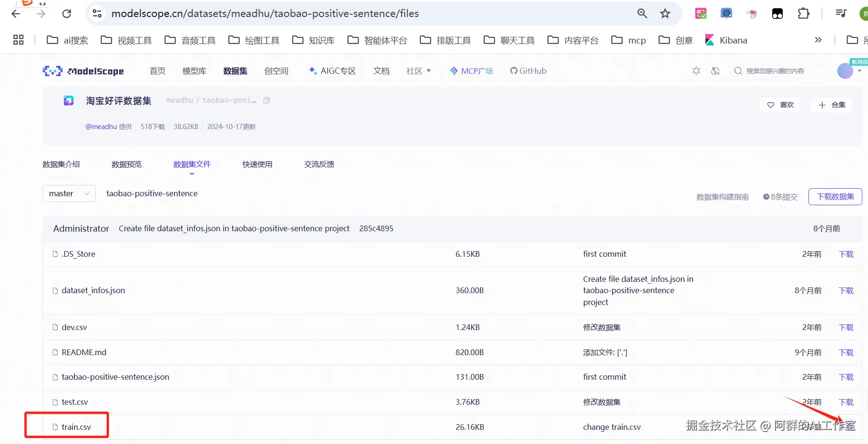View the 8条提交 commit history

781,197
